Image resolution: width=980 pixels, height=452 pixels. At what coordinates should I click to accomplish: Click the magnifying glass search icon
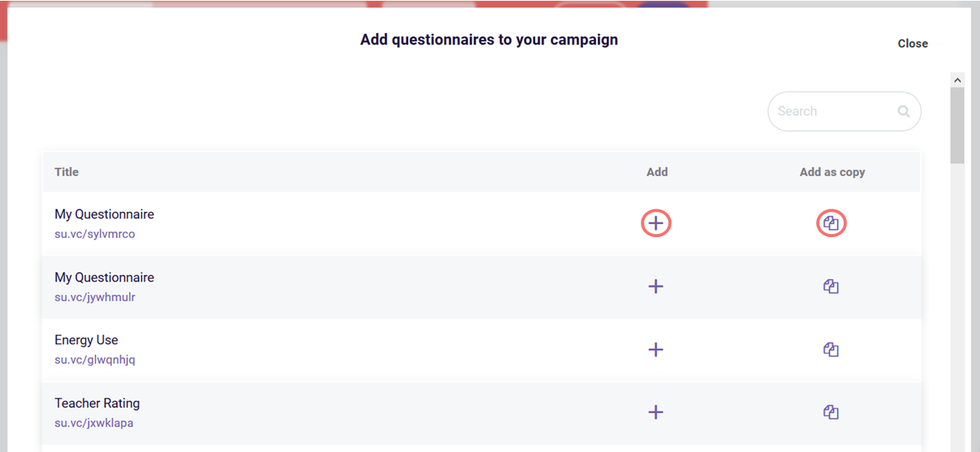[903, 111]
